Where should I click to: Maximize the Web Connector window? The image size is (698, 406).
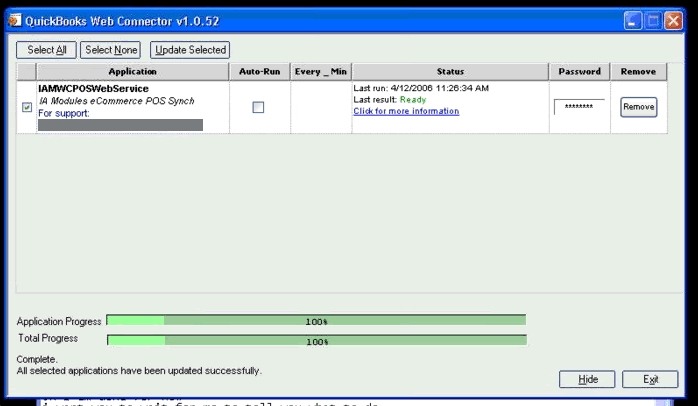653,21
